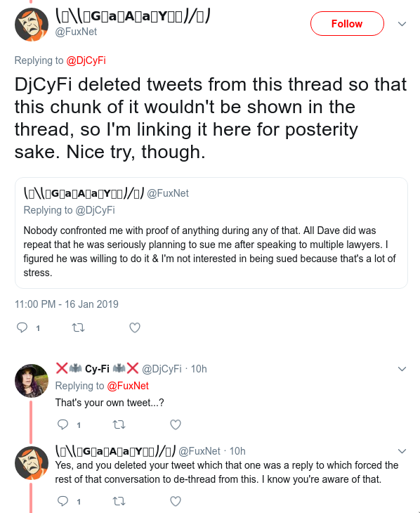Open Cy-Fi's profile picture
Image resolution: width=420 pixels, height=513 pixels.
[32, 380]
